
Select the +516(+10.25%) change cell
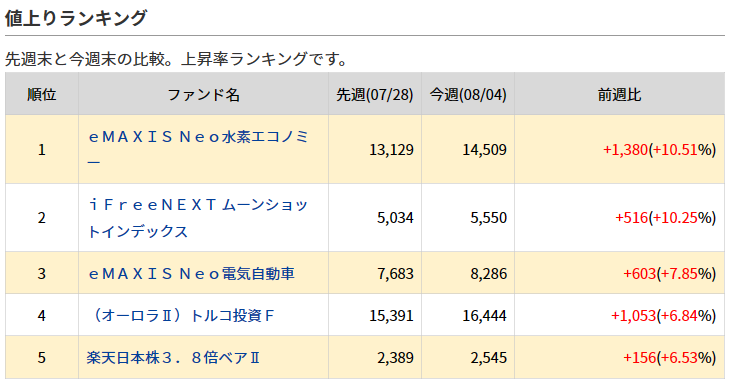pyautogui.click(x=619, y=218)
